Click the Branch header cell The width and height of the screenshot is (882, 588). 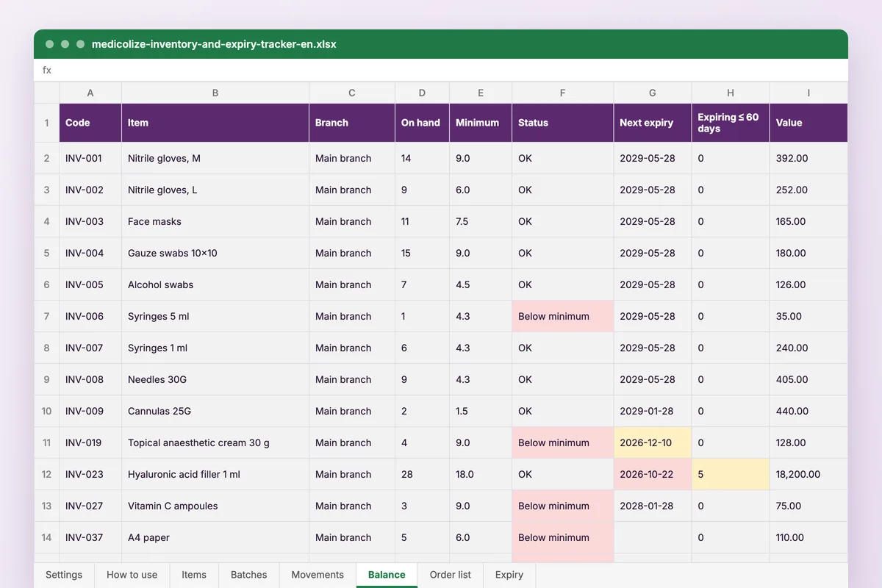click(352, 123)
